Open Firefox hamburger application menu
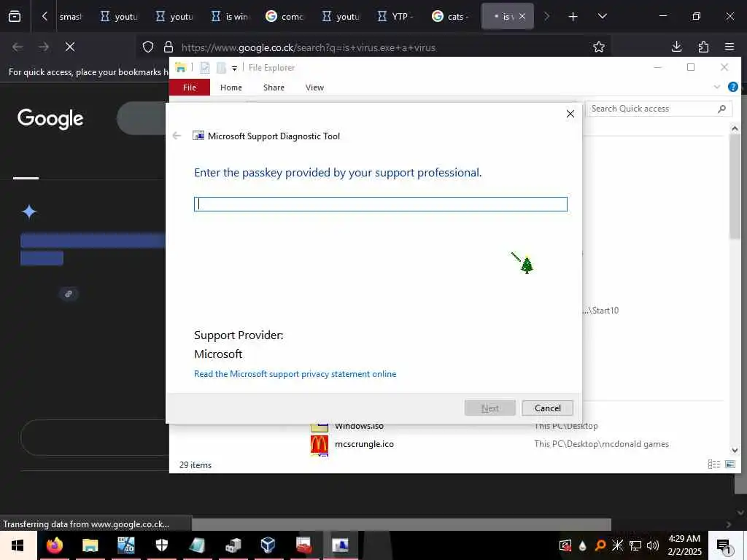This screenshot has width=747, height=560. click(729, 47)
